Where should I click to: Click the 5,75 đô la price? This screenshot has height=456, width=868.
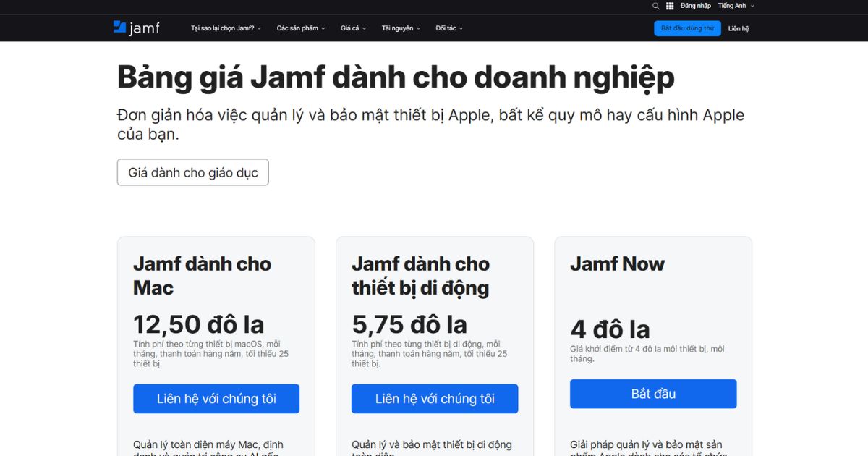pyautogui.click(x=409, y=324)
